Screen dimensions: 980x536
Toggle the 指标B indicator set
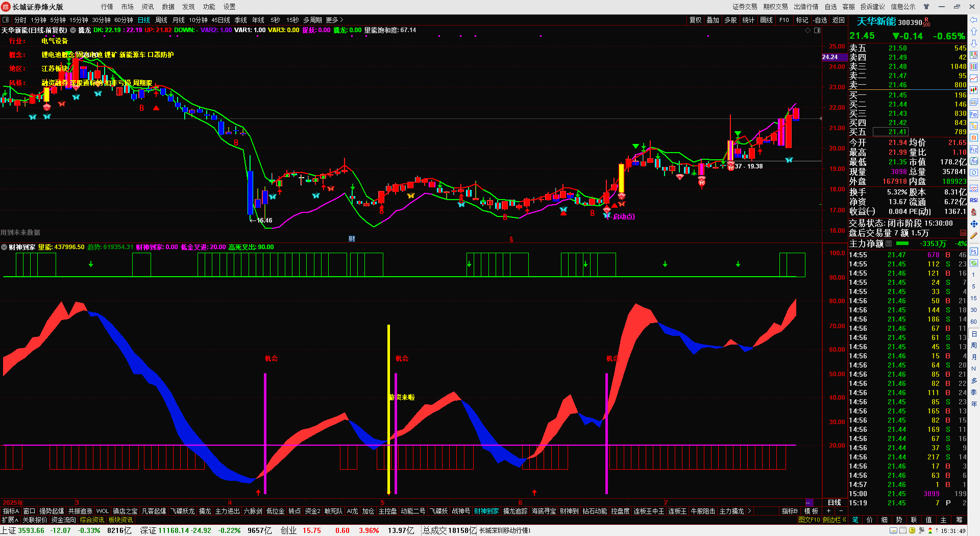point(790,511)
